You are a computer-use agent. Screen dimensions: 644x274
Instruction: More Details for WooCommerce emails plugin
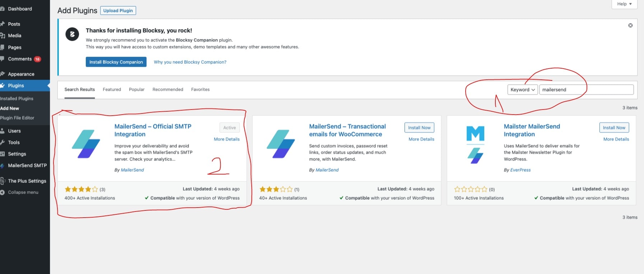pos(421,139)
